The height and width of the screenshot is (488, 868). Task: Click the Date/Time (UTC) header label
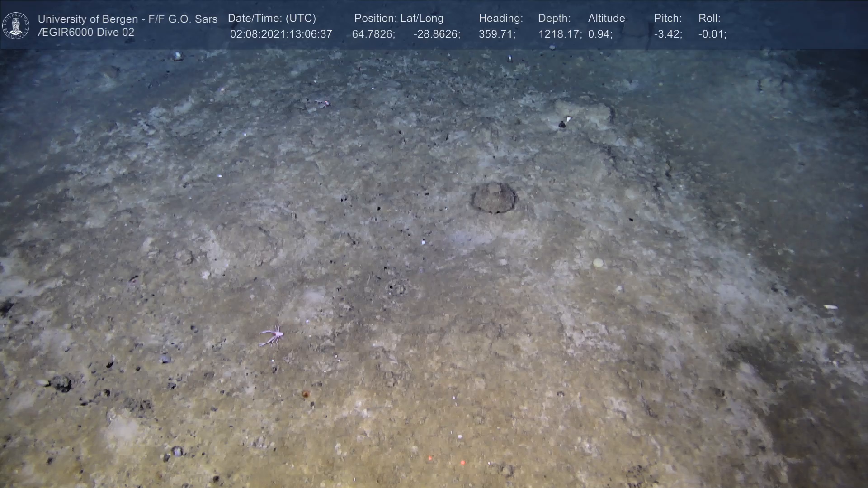click(x=272, y=19)
